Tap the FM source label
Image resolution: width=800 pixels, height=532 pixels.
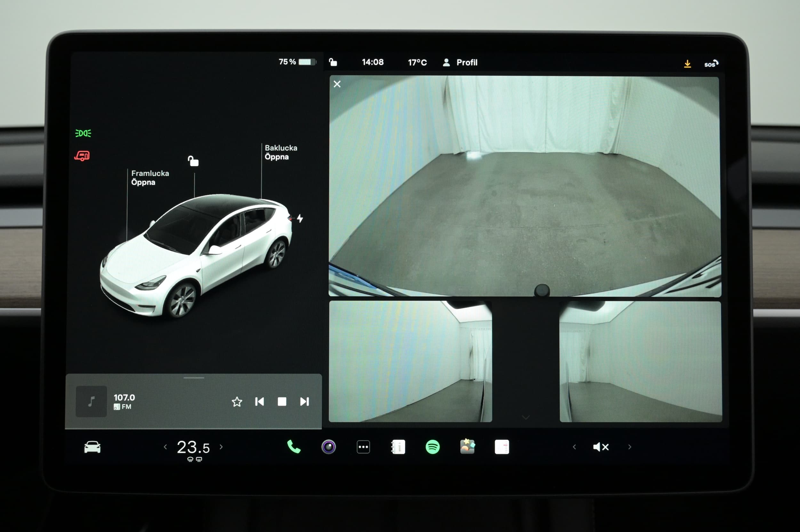tap(126, 407)
